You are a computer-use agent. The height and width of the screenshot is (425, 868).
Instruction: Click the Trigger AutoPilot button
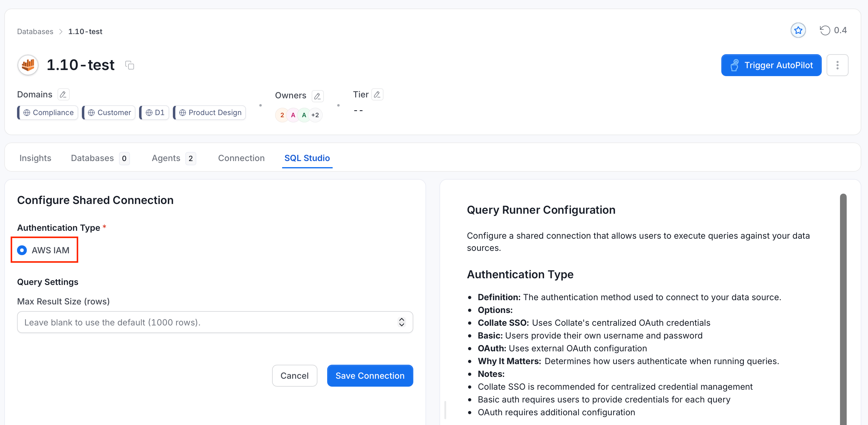tap(771, 65)
